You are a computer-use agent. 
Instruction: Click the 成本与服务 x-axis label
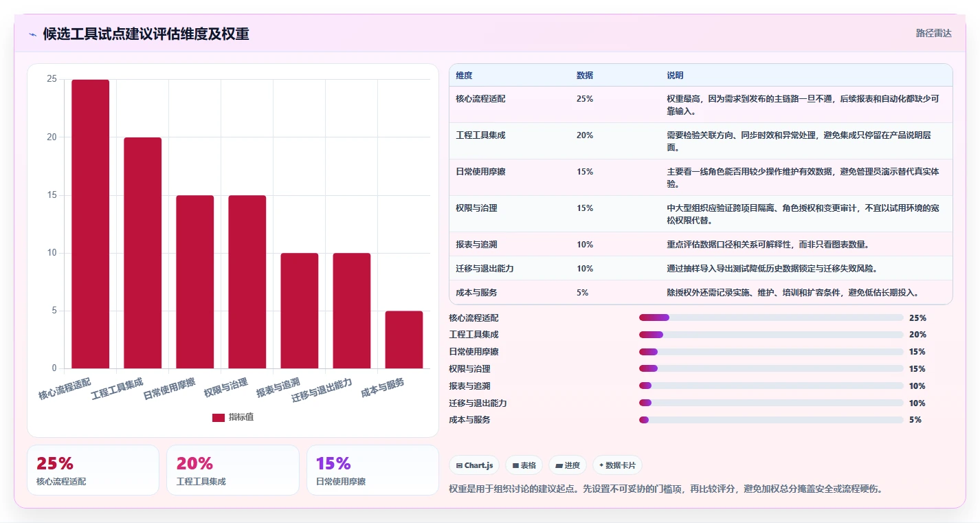click(x=383, y=388)
